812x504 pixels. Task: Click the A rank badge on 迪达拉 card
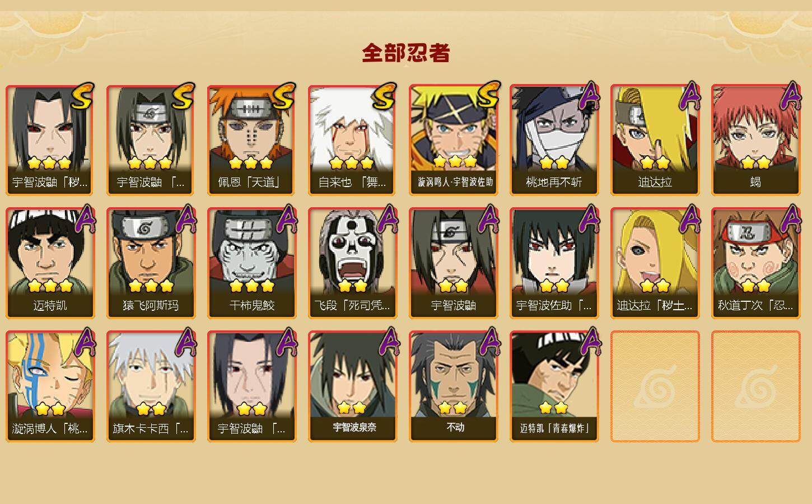[691, 95]
